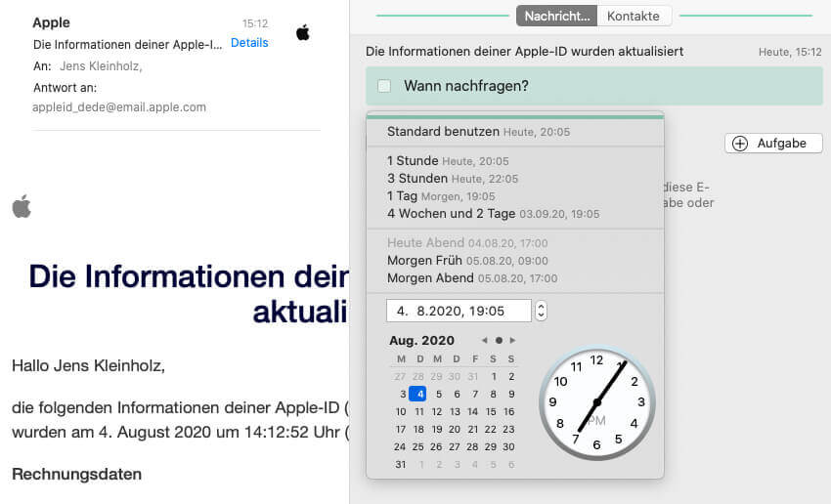Click the subject line in right panel
The height and width of the screenshot is (504, 831).
point(525,52)
